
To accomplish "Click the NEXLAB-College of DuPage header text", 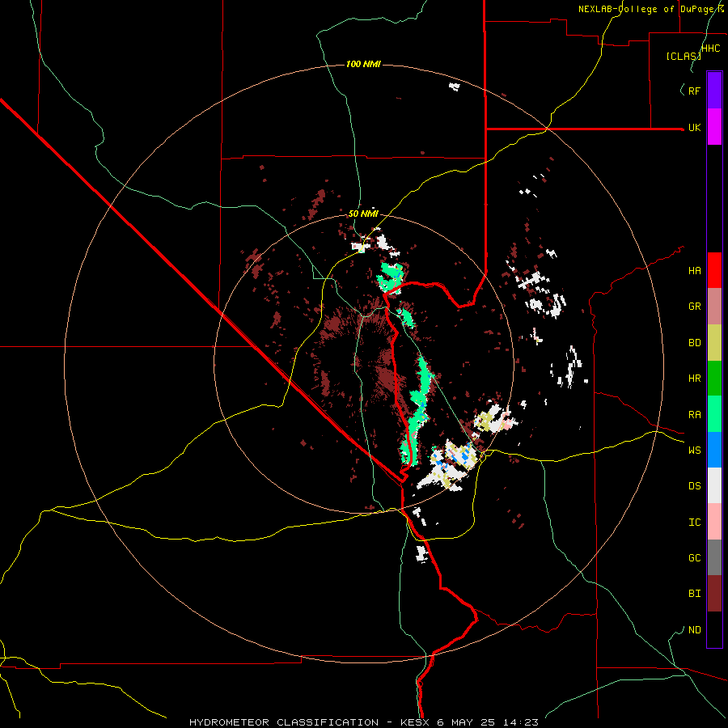I will tap(651, 9).
